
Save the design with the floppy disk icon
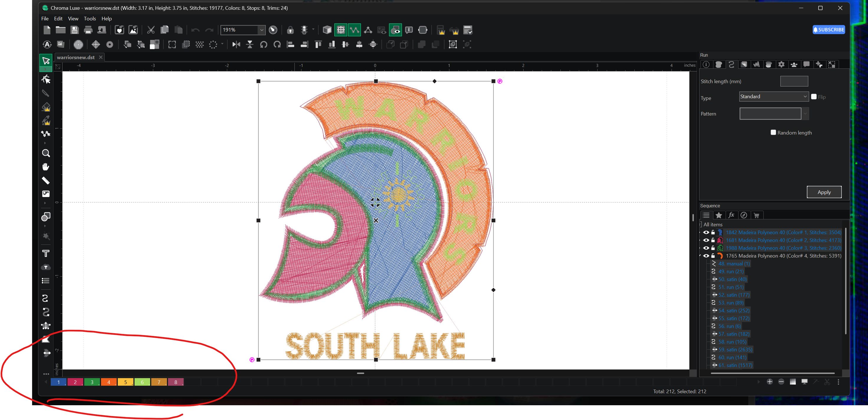click(74, 30)
